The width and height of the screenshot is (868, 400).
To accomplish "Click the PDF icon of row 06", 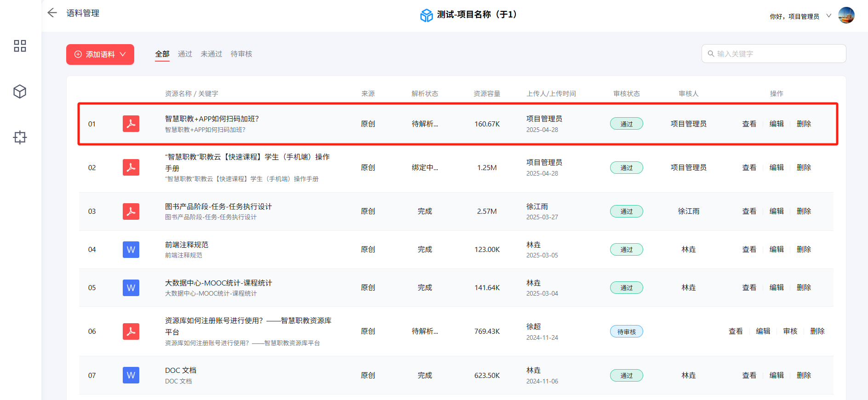I will coord(131,331).
